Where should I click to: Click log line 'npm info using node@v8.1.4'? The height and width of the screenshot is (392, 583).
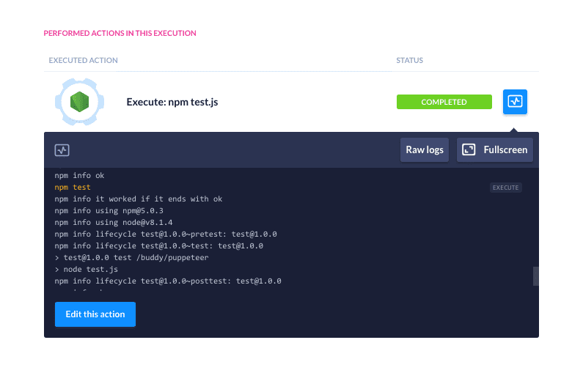point(114,222)
